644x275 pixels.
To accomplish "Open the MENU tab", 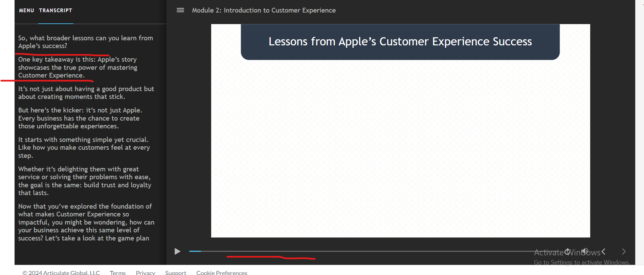I will click(26, 10).
